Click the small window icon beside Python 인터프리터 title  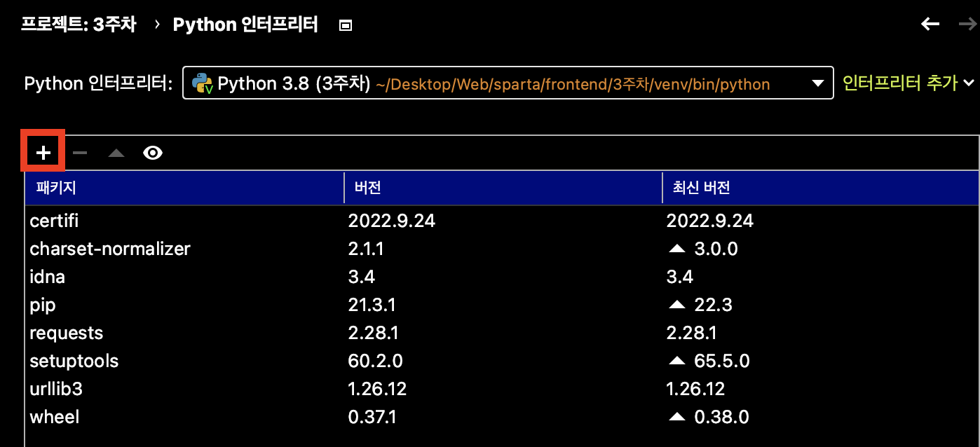(x=345, y=26)
